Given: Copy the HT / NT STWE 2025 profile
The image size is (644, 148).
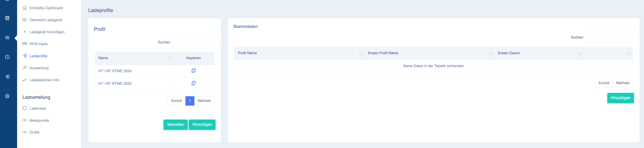Looking at the screenshot, I should 193,83.
